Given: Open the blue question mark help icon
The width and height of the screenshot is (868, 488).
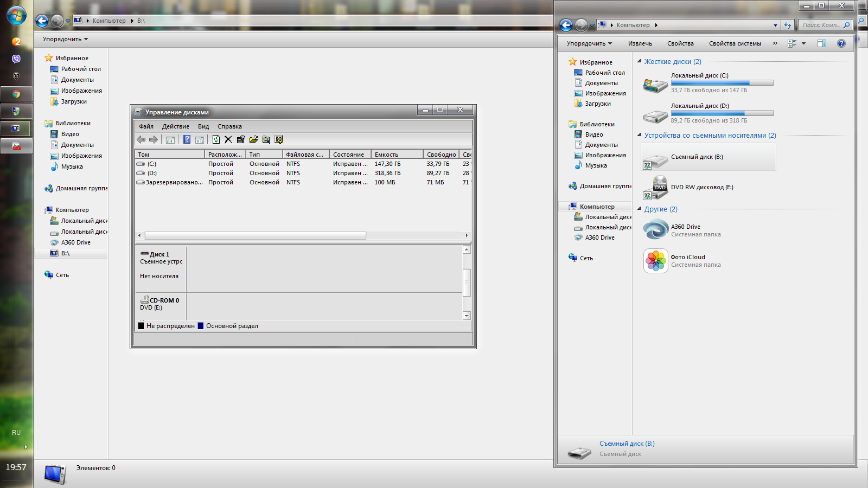Looking at the screenshot, I should [187, 140].
